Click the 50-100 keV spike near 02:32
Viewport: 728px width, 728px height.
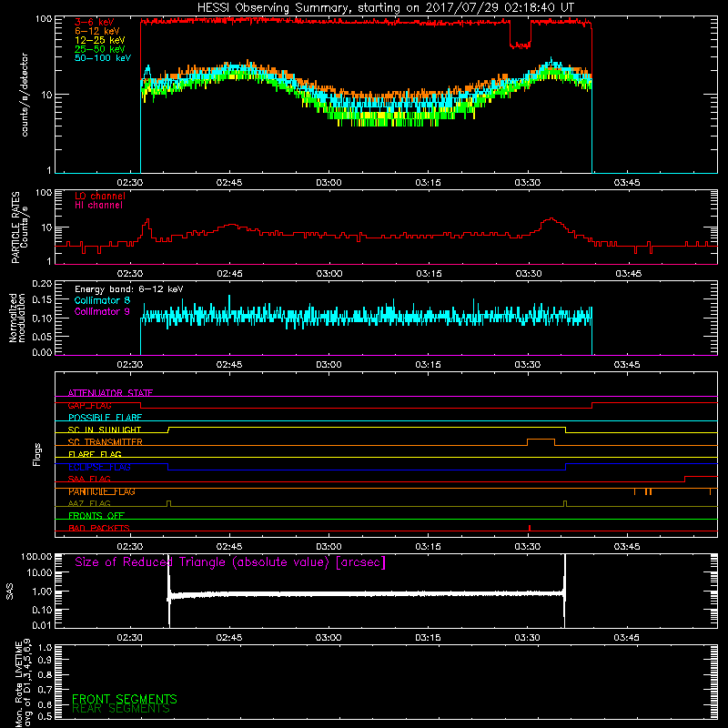point(147,71)
